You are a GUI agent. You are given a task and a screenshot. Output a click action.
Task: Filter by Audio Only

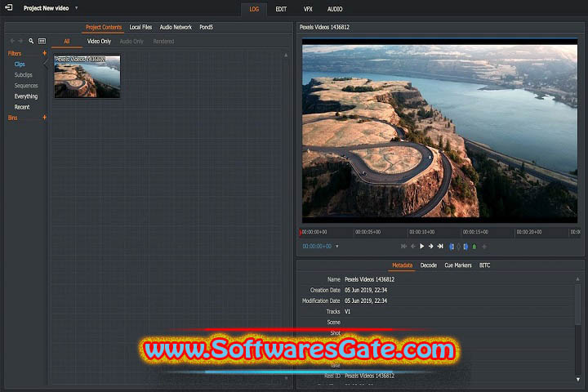(131, 42)
